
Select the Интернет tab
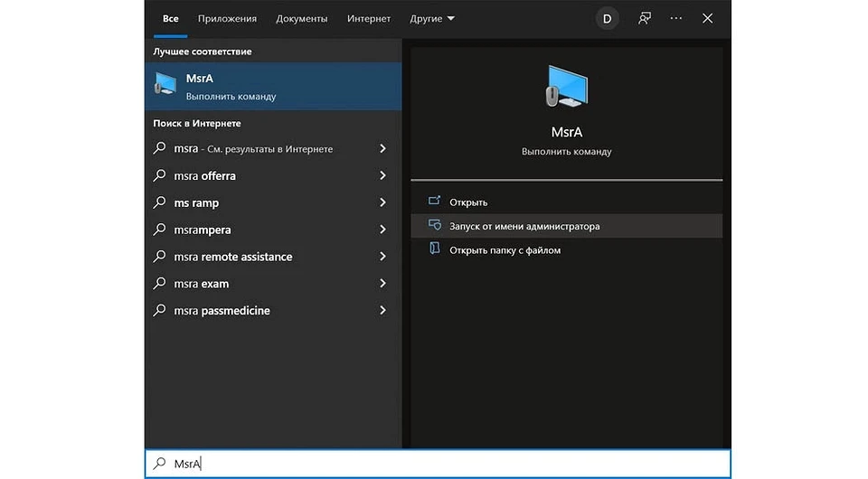(368, 18)
